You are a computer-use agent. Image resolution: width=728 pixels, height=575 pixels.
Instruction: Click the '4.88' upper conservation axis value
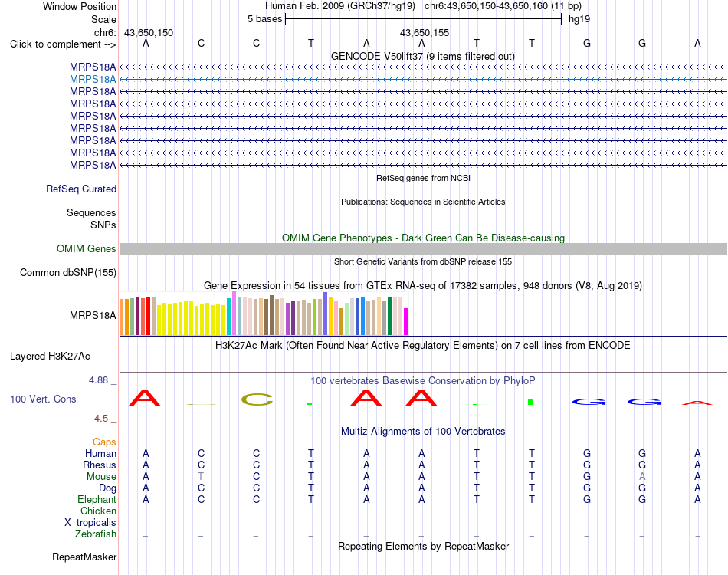click(98, 380)
